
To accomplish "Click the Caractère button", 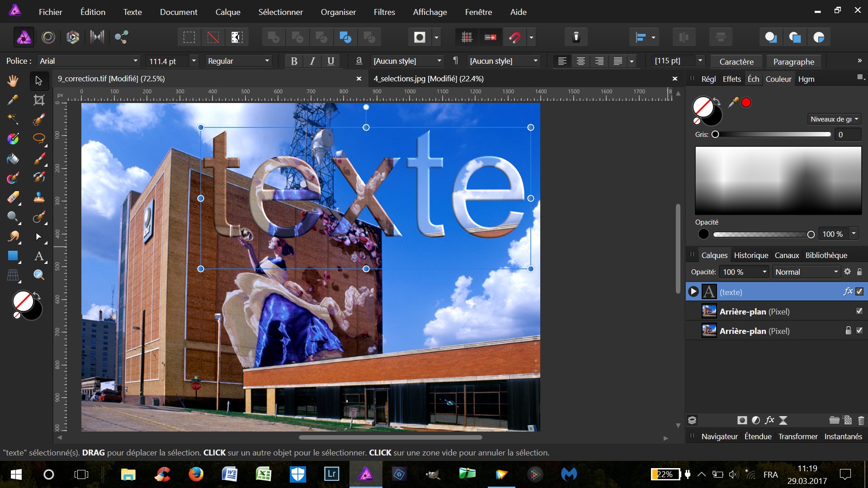I will point(736,61).
